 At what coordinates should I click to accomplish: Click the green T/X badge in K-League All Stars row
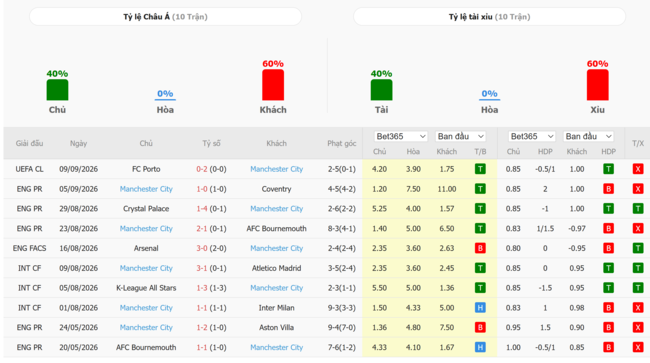(638, 288)
